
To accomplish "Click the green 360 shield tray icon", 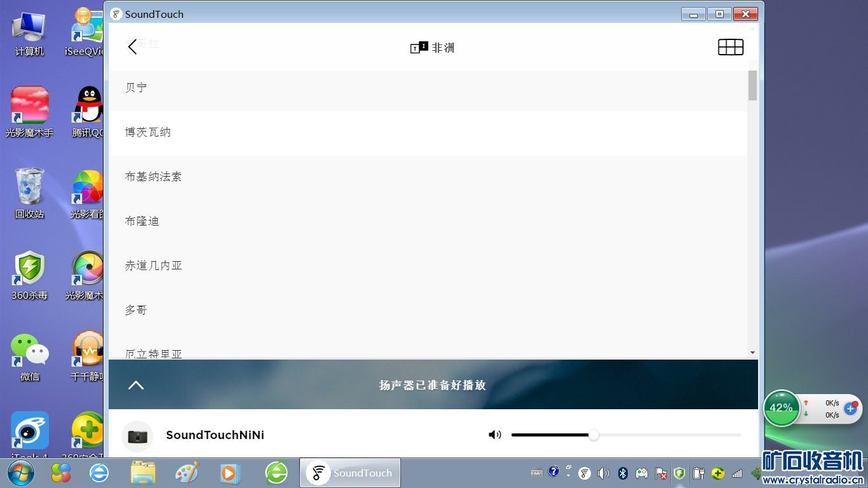I will (679, 473).
